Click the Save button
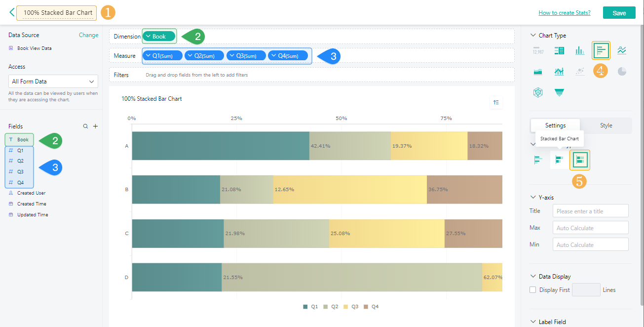The image size is (644, 327). [x=619, y=13]
